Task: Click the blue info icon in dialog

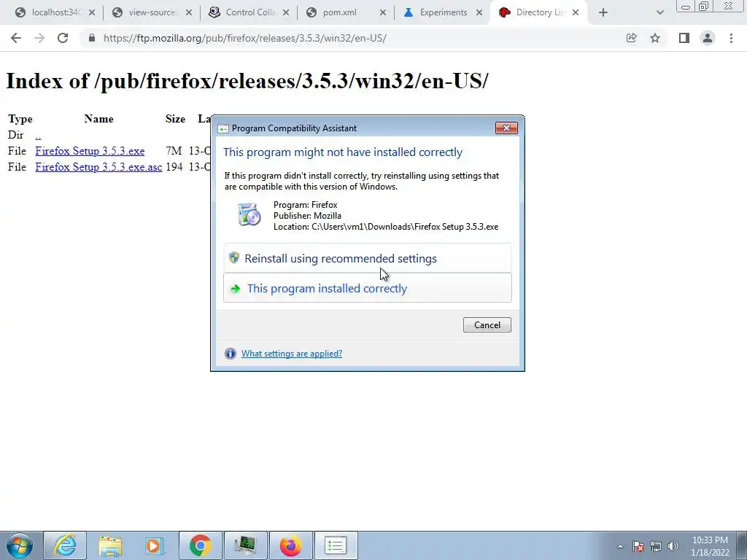Action: click(x=230, y=354)
